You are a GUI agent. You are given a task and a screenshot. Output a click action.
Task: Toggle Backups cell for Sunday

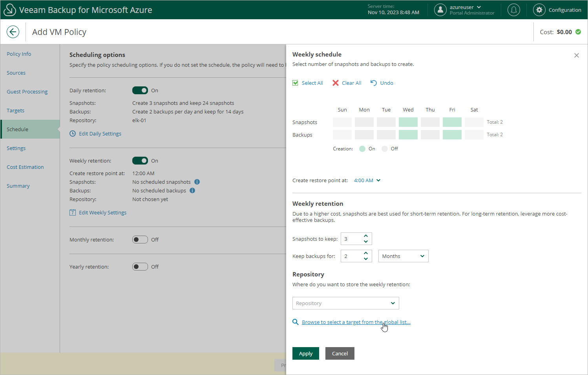[x=342, y=135]
